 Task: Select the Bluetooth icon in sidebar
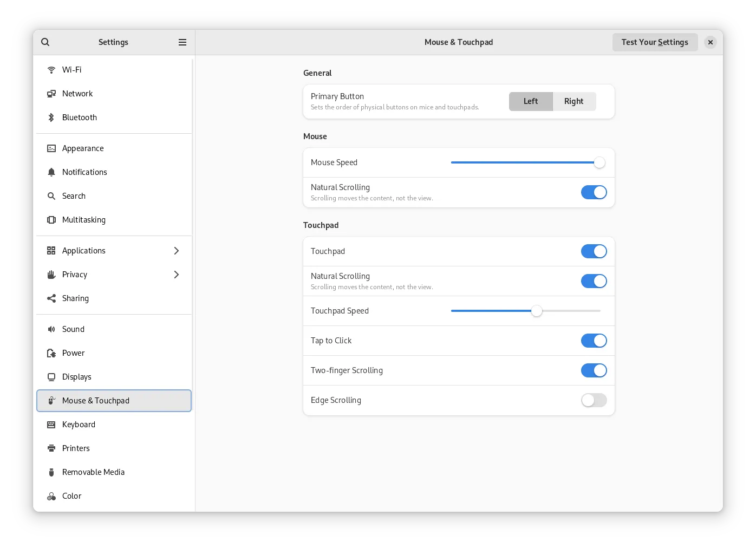click(x=51, y=118)
